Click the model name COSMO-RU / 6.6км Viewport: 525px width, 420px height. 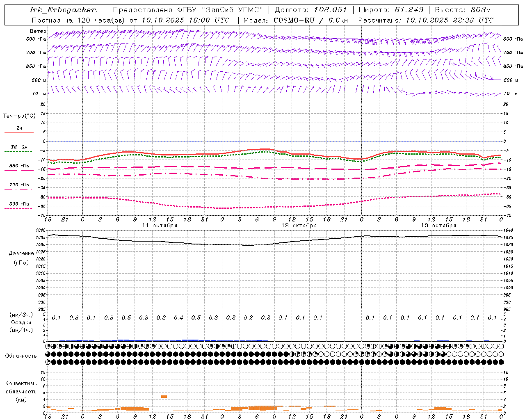[x=310, y=20]
